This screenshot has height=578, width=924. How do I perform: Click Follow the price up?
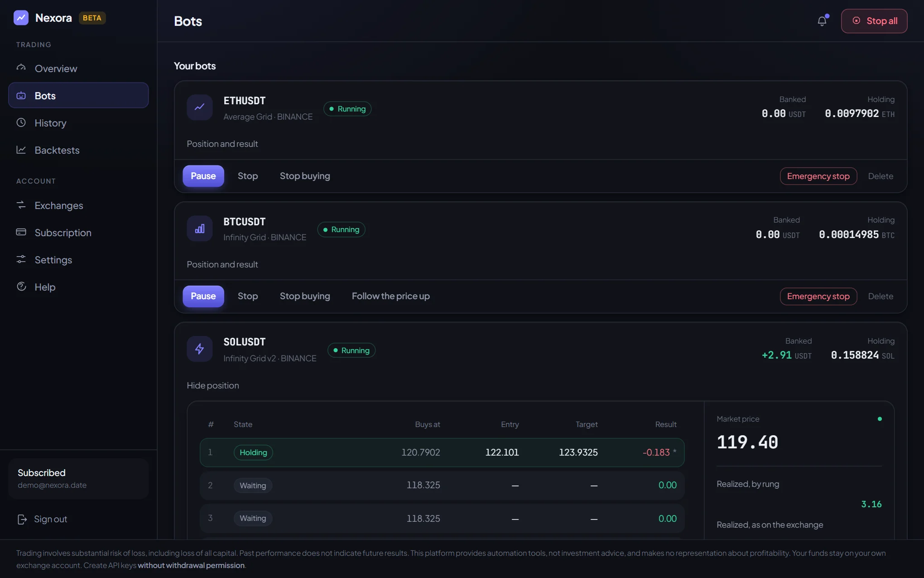tap(391, 296)
